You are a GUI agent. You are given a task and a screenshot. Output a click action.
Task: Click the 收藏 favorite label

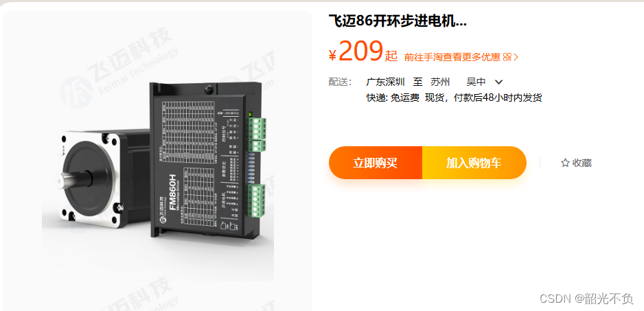pos(582,163)
